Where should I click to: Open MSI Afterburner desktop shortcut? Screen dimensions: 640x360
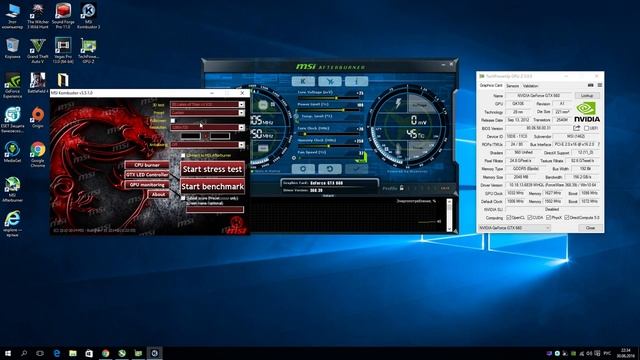tap(12, 189)
